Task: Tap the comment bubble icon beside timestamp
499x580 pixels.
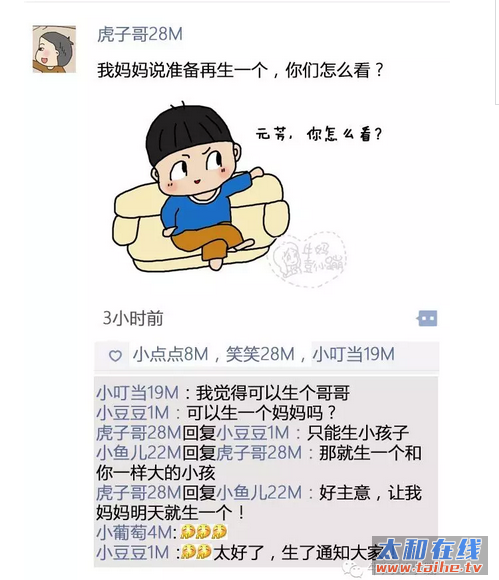Action: 427,318
